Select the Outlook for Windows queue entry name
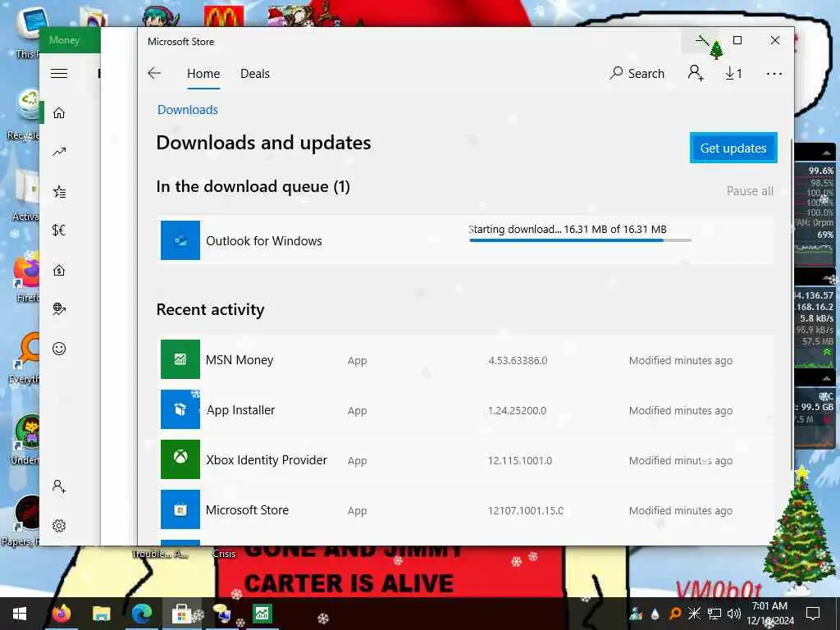This screenshot has width=840, height=630. pyautogui.click(x=264, y=241)
